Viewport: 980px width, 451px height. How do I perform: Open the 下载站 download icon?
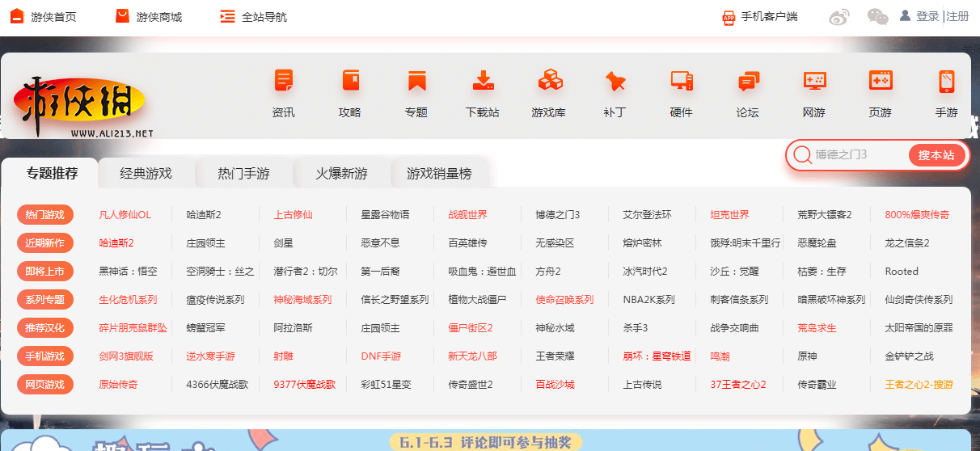(x=483, y=81)
